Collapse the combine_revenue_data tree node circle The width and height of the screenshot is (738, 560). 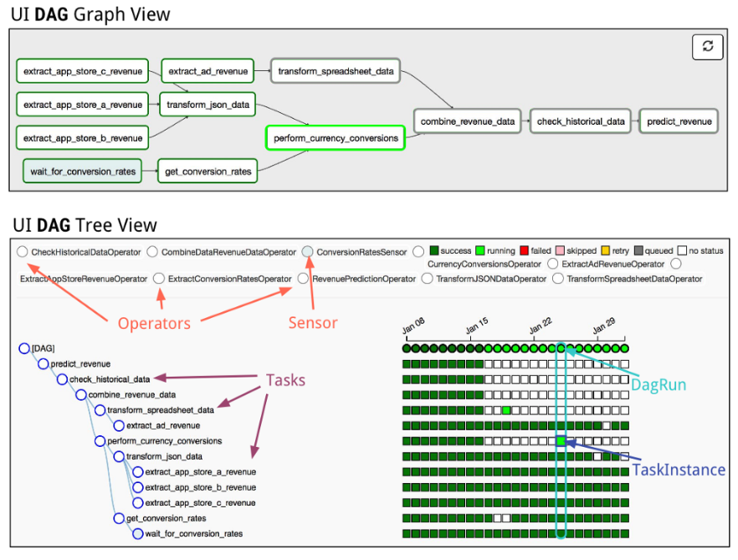(81, 395)
